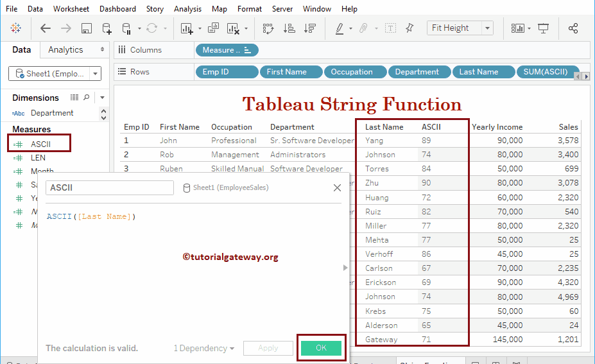Click the Show/Hide Cards icon

pos(517,28)
